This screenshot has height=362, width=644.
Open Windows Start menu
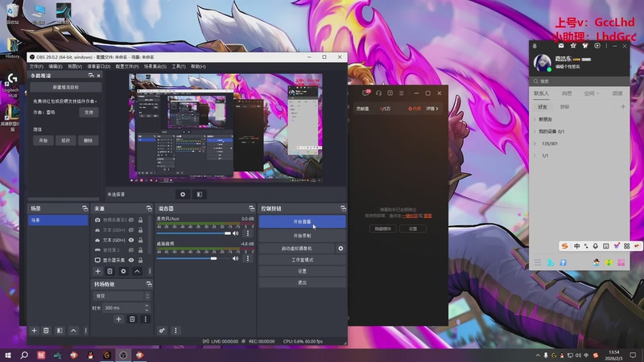click(7, 355)
